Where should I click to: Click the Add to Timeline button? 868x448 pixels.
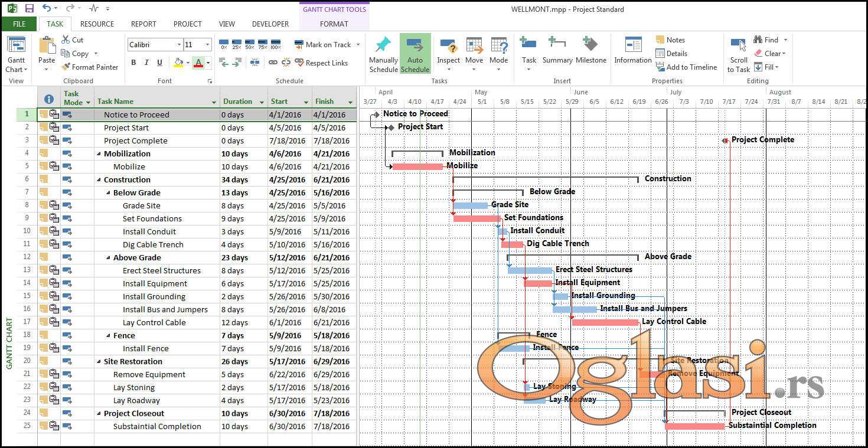[686, 67]
